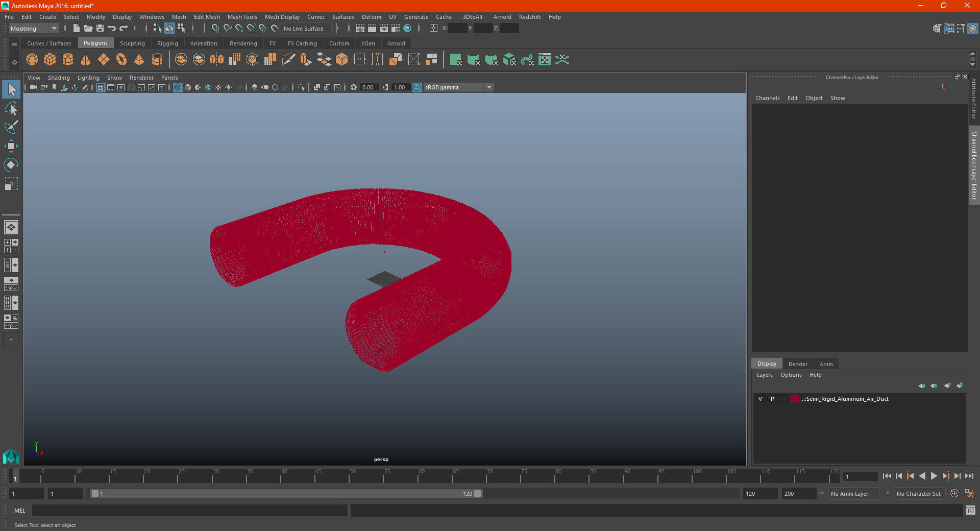The image size is (980, 531).
Task: Toggle the empty display type box of Air_Duct layer
Action: [x=784, y=399]
